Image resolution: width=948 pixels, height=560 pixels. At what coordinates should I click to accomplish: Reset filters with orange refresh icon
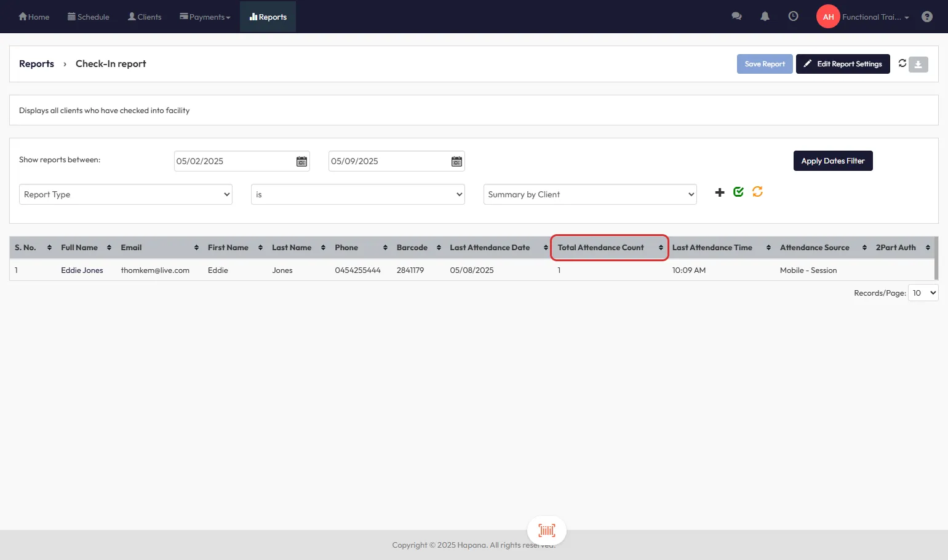(x=757, y=192)
